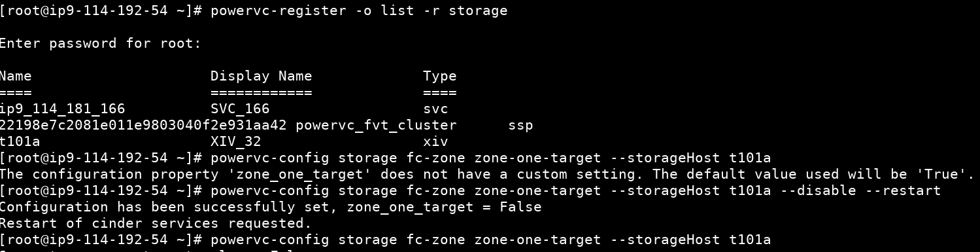The width and height of the screenshot is (980, 252).
Task: Click the '--disable --restart' command flags
Action: (860, 190)
